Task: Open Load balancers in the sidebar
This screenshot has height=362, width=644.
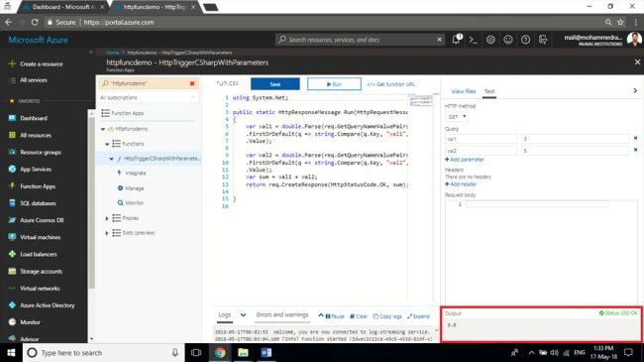Action: click(39, 254)
